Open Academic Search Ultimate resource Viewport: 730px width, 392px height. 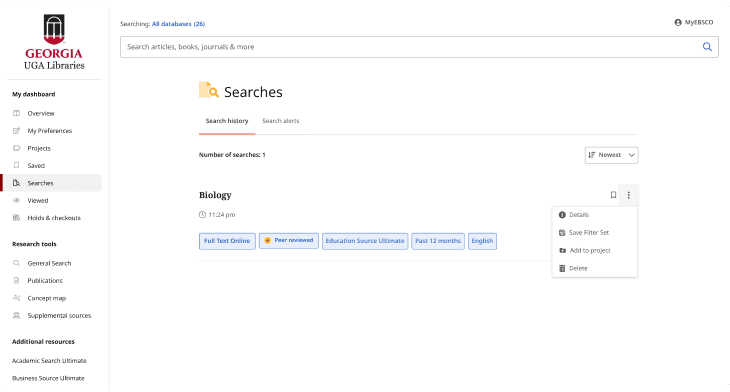(x=49, y=361)
